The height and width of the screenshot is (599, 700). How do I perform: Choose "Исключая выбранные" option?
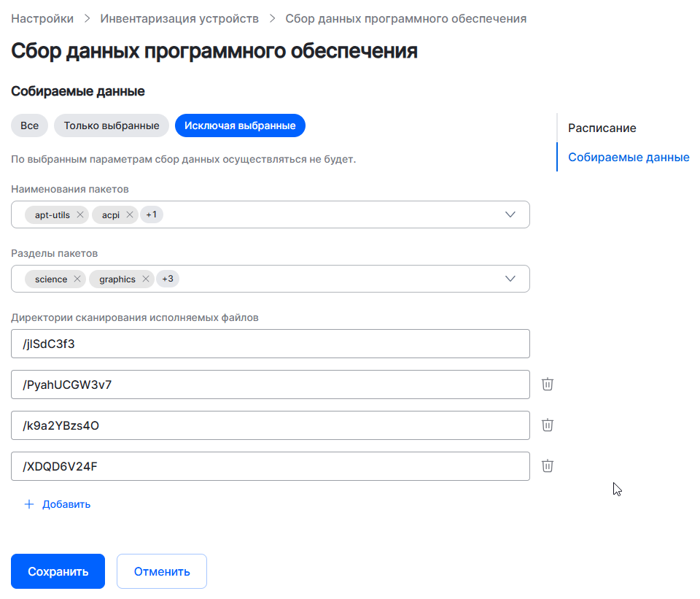[x=240, y=125]
